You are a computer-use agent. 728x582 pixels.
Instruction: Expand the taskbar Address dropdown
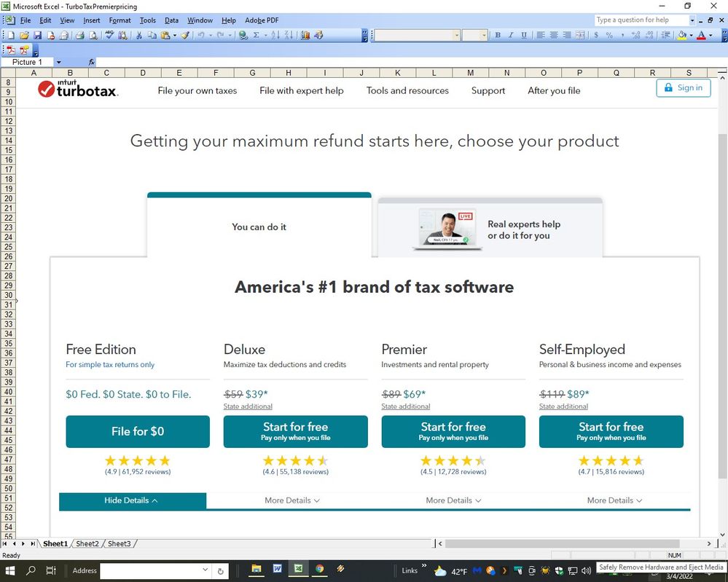coord(205,570)
